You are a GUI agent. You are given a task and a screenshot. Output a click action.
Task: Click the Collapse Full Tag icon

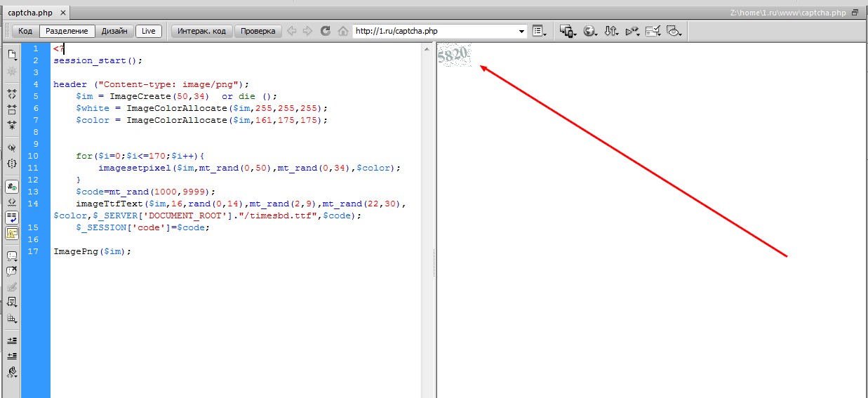coord(12,93)
